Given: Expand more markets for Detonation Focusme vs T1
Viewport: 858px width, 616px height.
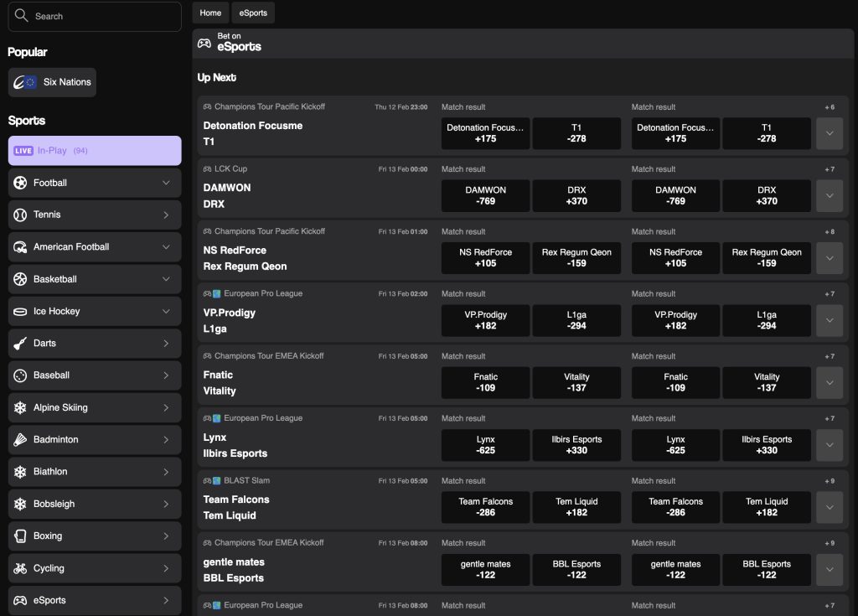Looking at the screenshot, I should 829,132.
